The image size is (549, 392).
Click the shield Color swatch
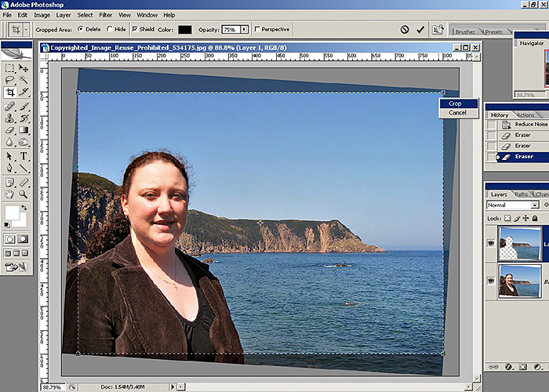click(185, 30)
